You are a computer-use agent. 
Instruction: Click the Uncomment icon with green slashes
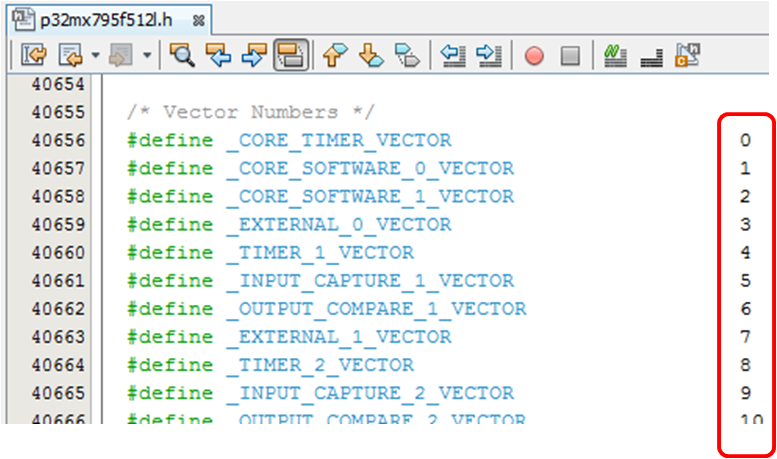click(615, 55)
